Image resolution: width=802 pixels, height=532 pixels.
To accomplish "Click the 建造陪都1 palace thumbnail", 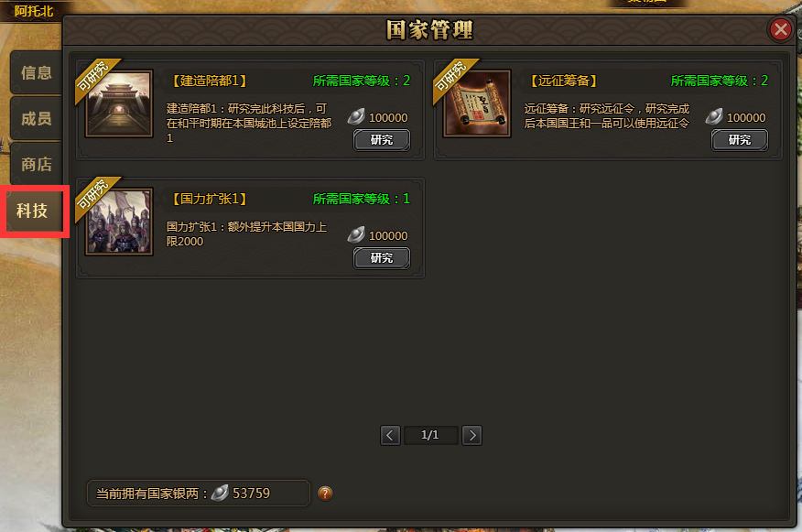I will 119,103.
